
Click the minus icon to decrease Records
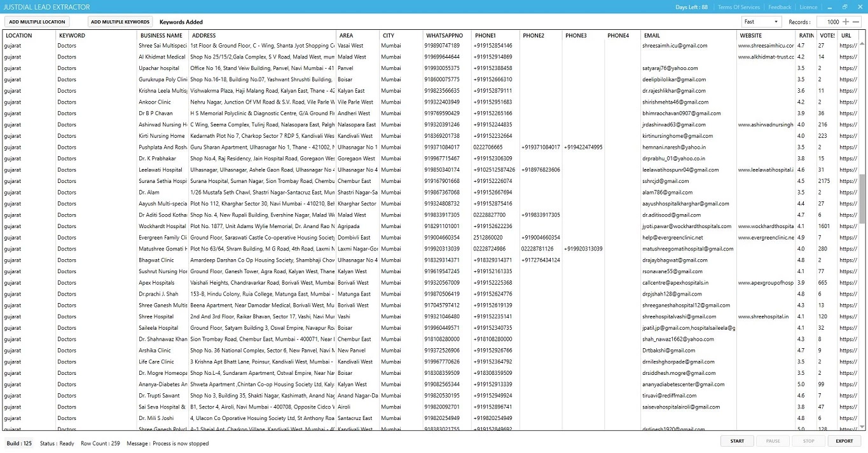(856, 22)
